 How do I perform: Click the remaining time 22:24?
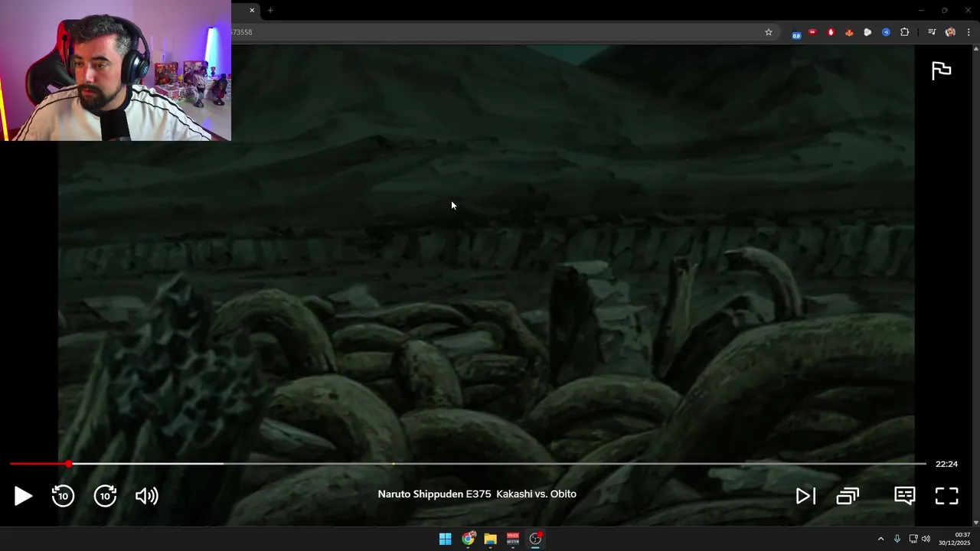[946, 464]
